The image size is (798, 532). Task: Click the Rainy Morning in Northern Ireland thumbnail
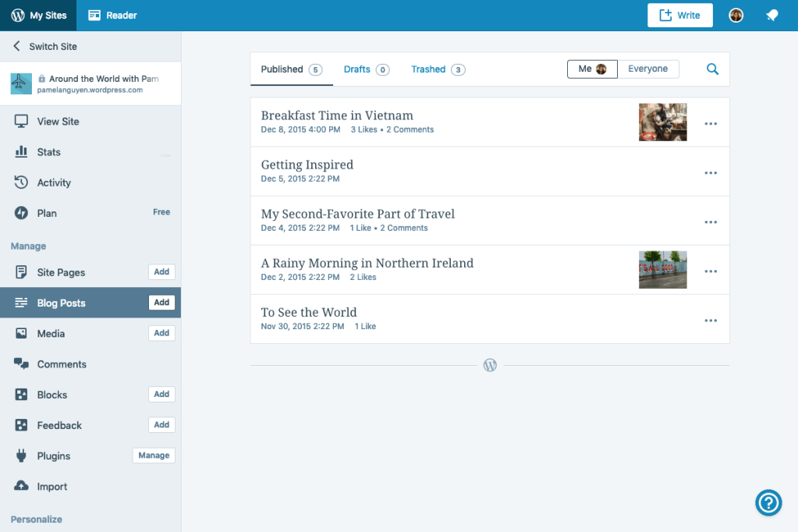pos(662,270)
